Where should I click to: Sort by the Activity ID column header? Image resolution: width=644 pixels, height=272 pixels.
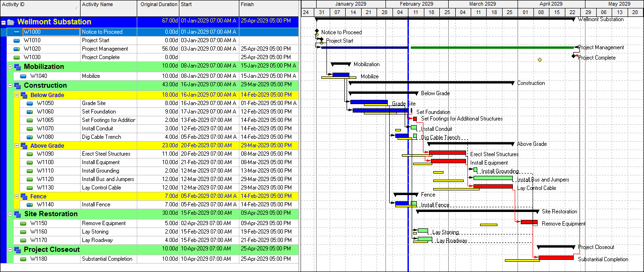tap(40, 5)
